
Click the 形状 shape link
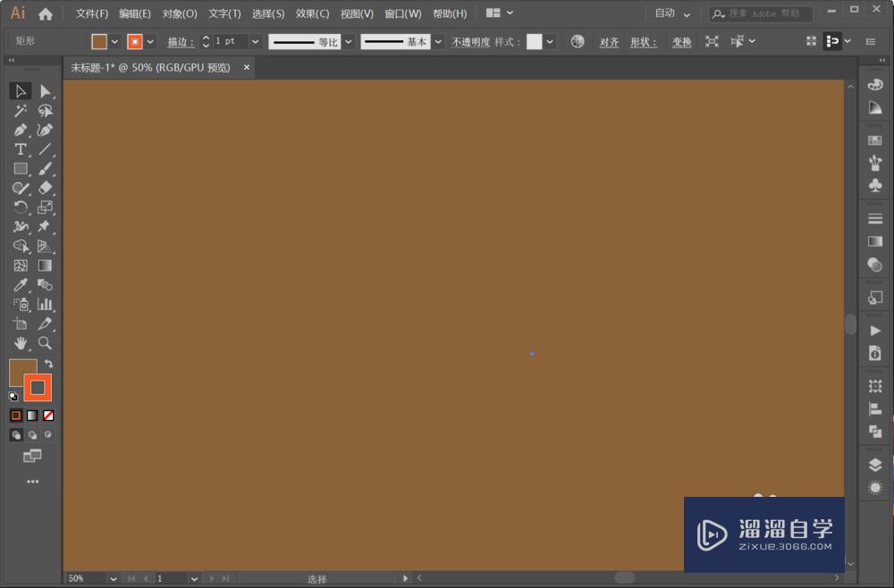pyautogui.click(x=643, y=42)
